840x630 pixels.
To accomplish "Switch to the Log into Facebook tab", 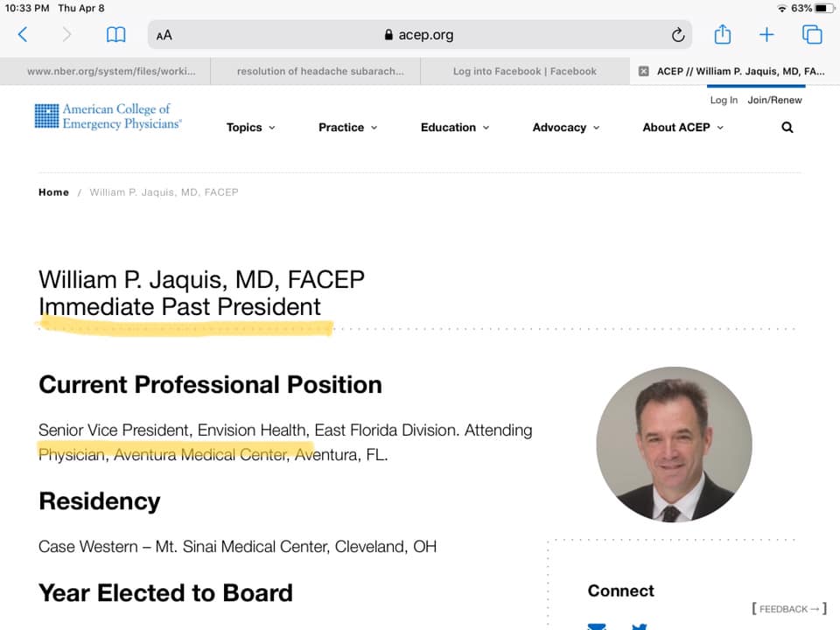I will pyautogui.click(x=524, y=72).
